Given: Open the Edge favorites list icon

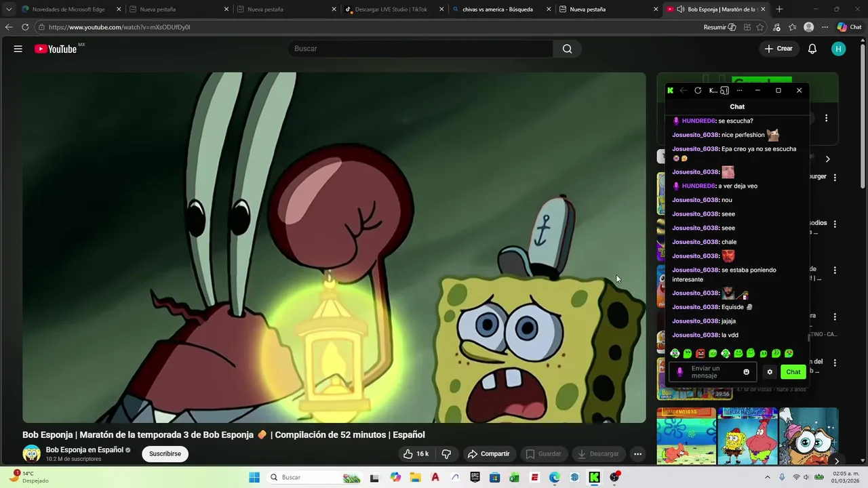Looking at the screenshot, I should 792,27.
